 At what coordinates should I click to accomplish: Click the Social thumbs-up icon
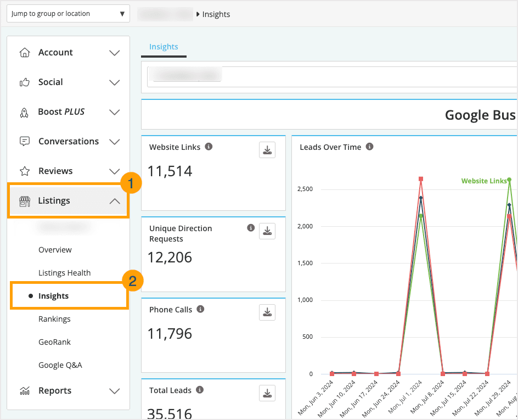(25, 82)
